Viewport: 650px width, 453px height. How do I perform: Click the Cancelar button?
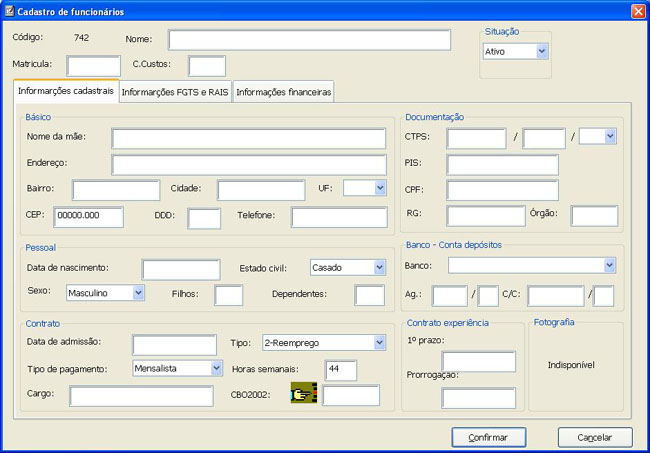tap(594, 437)
